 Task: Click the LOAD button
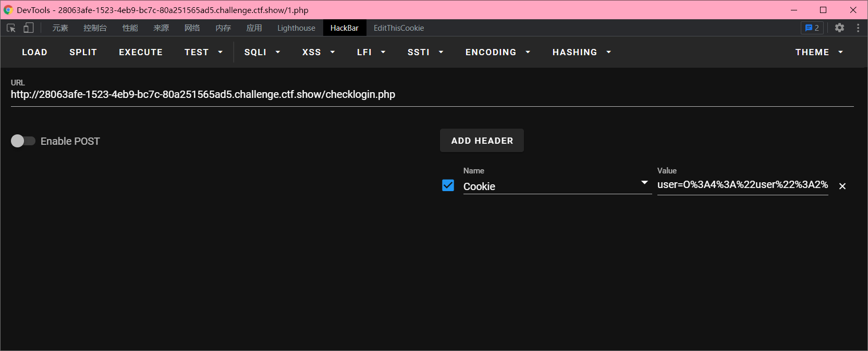click(34, 52)
